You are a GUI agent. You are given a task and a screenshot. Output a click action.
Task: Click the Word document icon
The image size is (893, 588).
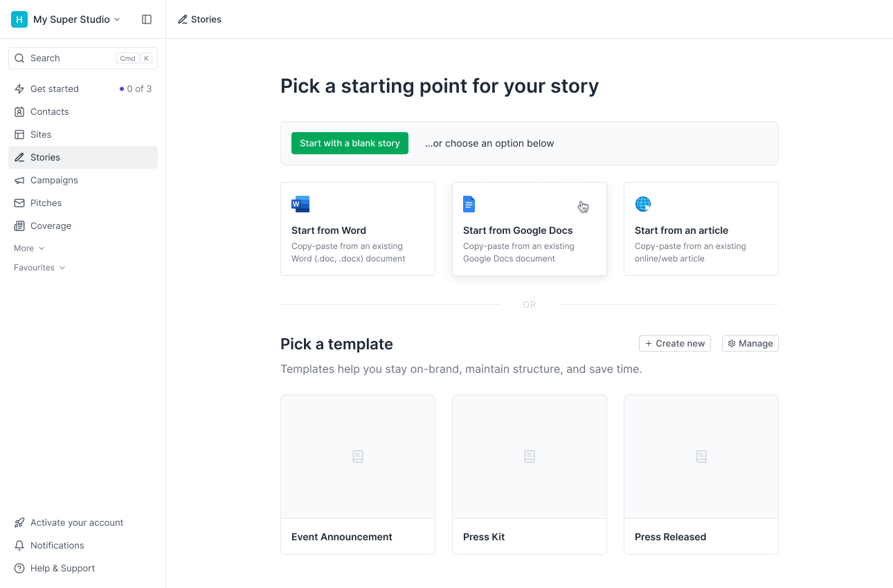click(x=300, y=203)
